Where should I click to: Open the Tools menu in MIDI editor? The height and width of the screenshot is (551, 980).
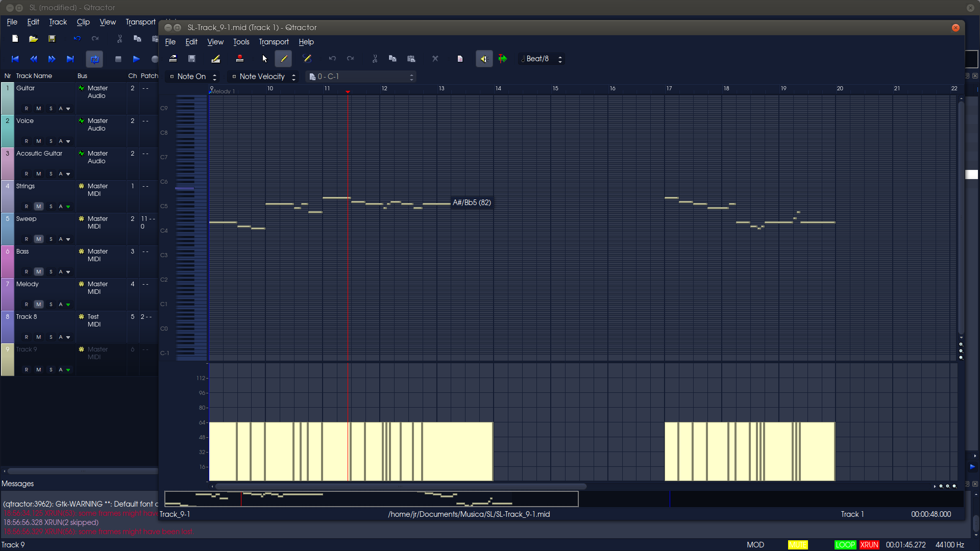point(241,42)
